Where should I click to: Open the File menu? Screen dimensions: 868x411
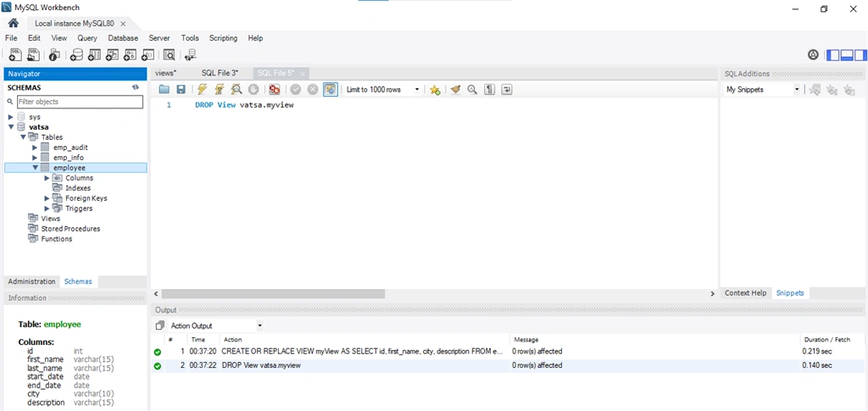pyautogui.click(x=11, y=38)
